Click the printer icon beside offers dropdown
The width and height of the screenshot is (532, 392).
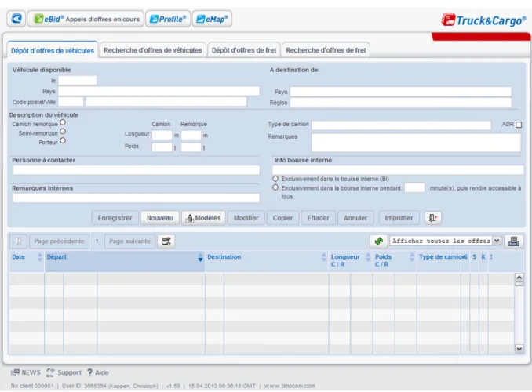click(x=514, y=241)
